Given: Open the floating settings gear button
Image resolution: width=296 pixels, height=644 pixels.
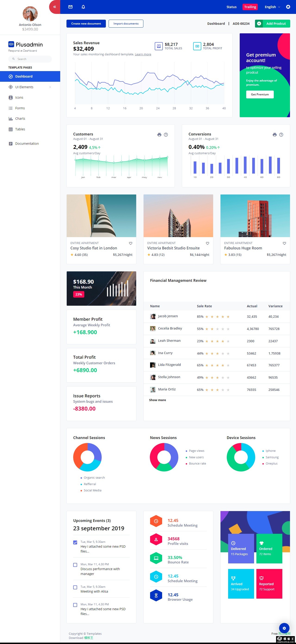Looking at the screenshot, I should click(284, 628).
